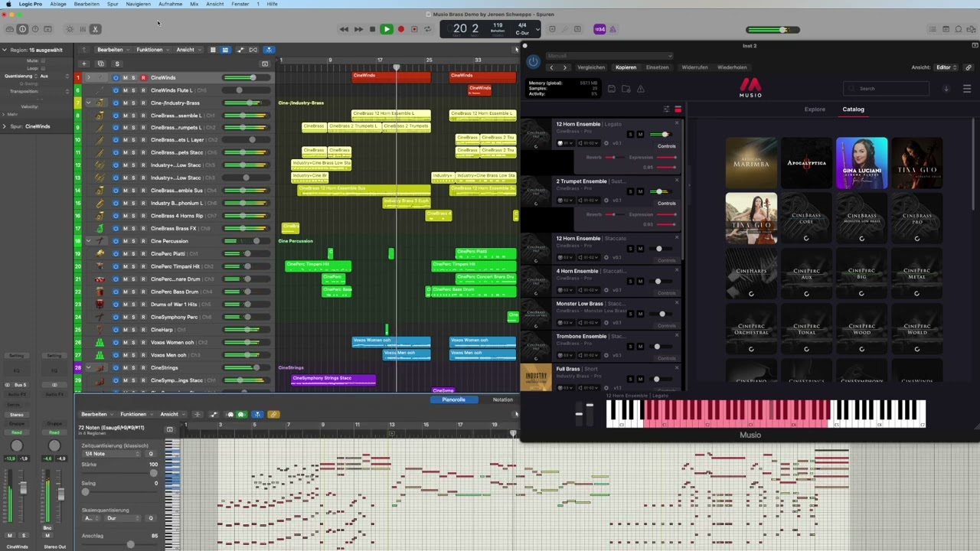Click the Vergleichen button in plugin header

(x=591, y=67)
